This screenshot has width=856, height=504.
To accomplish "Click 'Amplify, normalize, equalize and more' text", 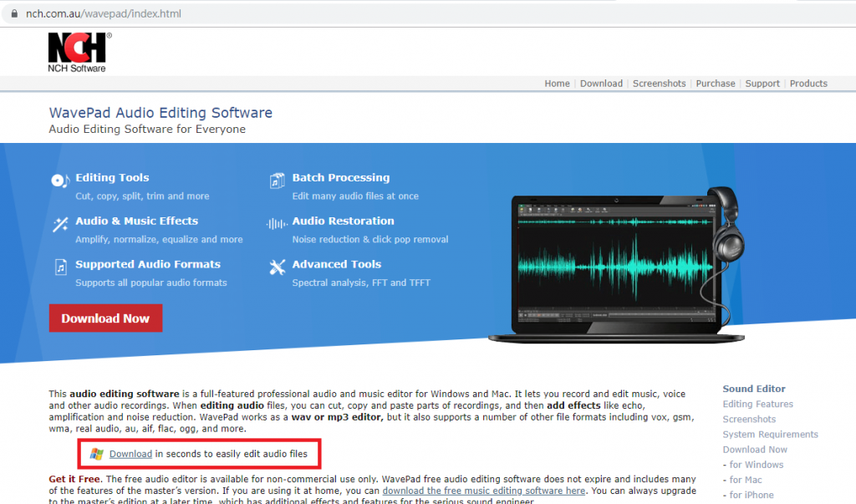I will point(159,239).
